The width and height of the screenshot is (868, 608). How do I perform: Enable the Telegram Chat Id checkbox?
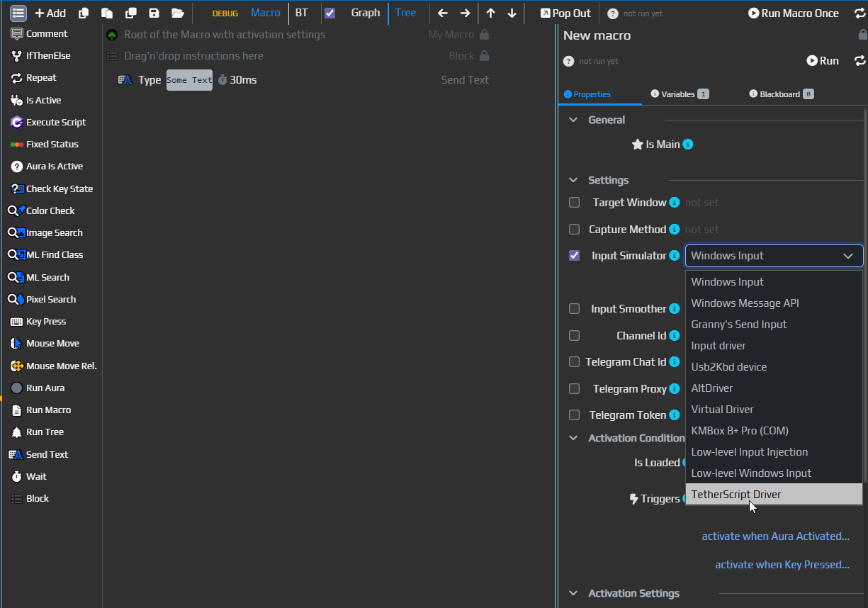tap(575, 362)
